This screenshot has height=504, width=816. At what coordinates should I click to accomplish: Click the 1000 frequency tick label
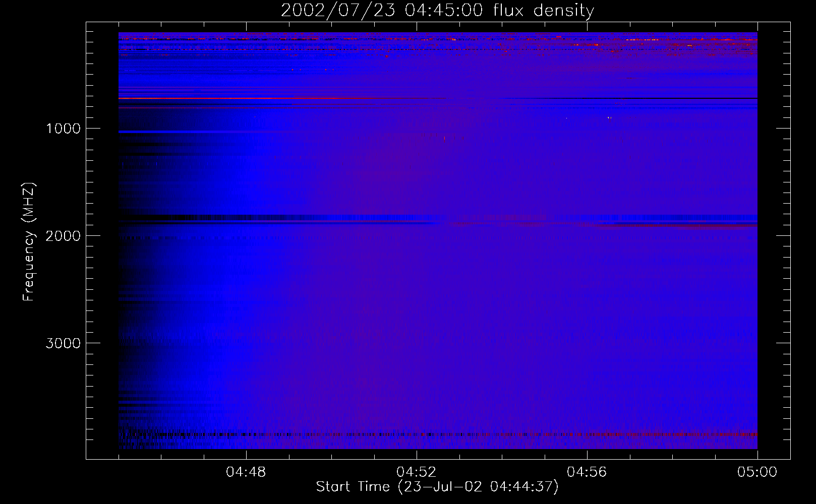coord(63,129)
